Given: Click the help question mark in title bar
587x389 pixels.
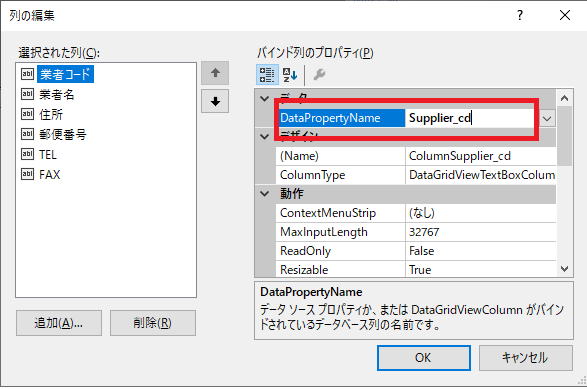Looking at the screenshot, I should (520, 15).
